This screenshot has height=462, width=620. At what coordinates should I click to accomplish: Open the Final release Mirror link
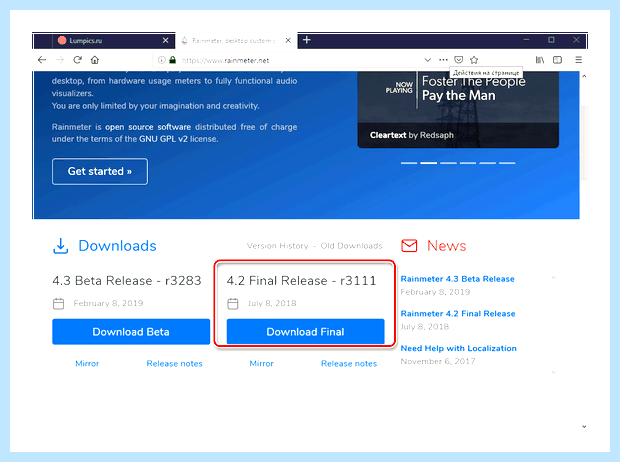(x=261, y=364)
